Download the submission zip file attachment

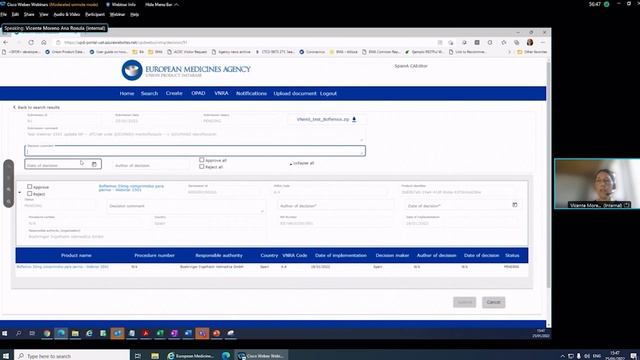pos(354,119)
